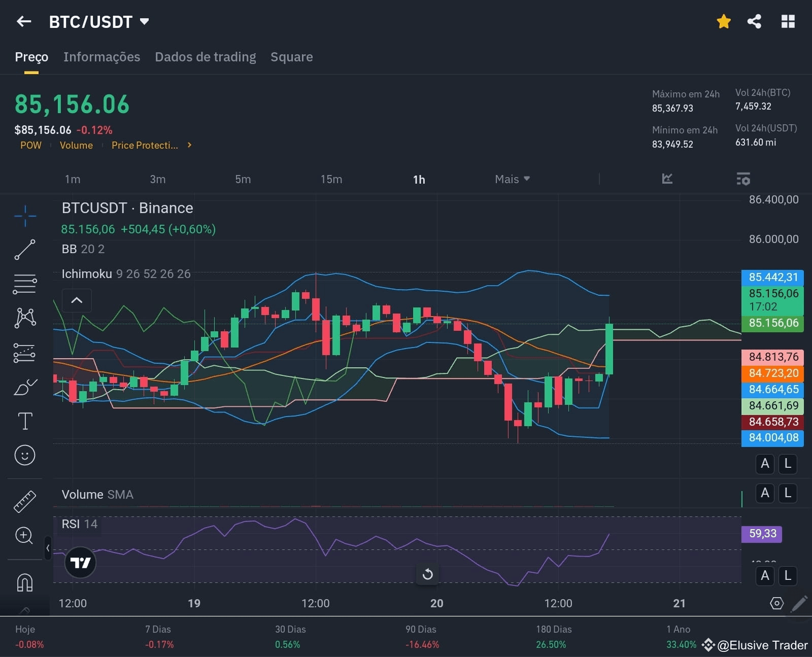812x657 pixels.
Task: Open the POW tag link
Action: [31, 145]
